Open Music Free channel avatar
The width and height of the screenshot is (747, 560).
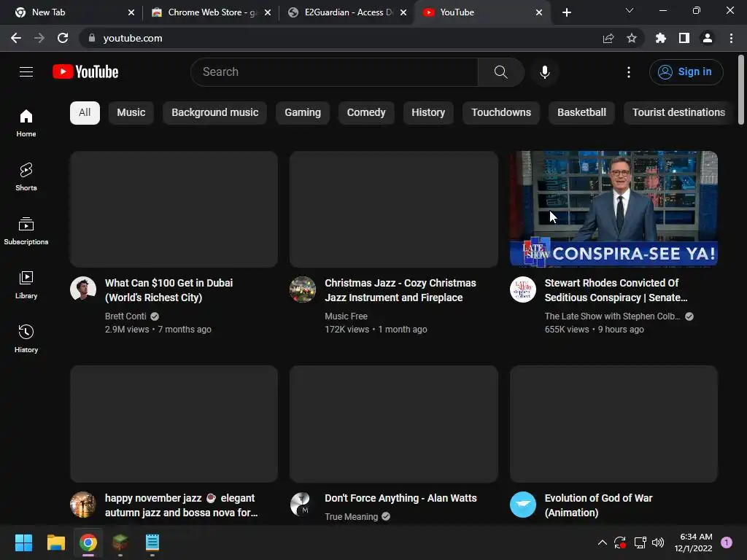[x=303, y=289]
